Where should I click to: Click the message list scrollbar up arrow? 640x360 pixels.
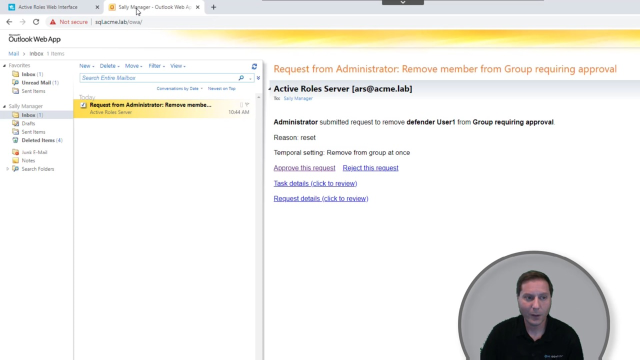(x=258, y=97)
